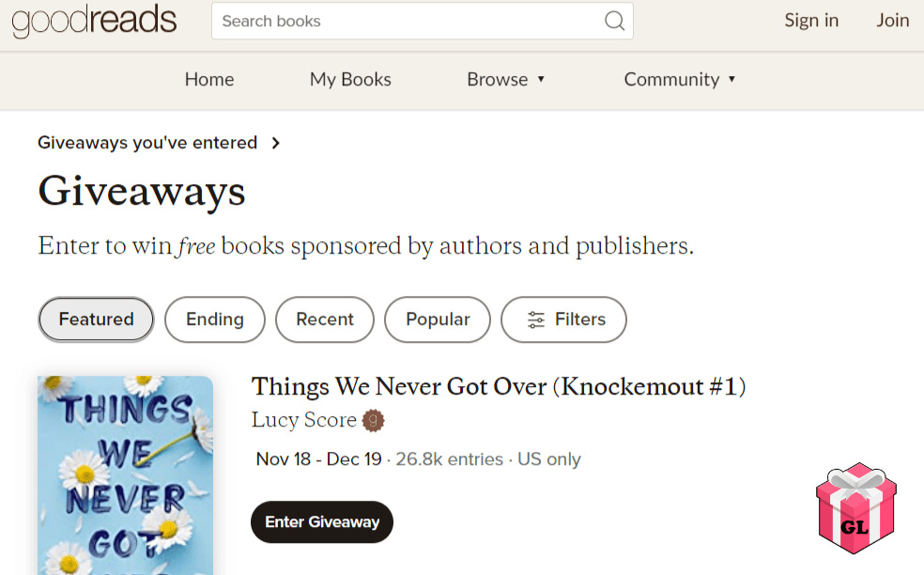This screenshot has height=575, width=924.
Task: Click the Join link
Action: pyautogui.click(x=893, y=21)
